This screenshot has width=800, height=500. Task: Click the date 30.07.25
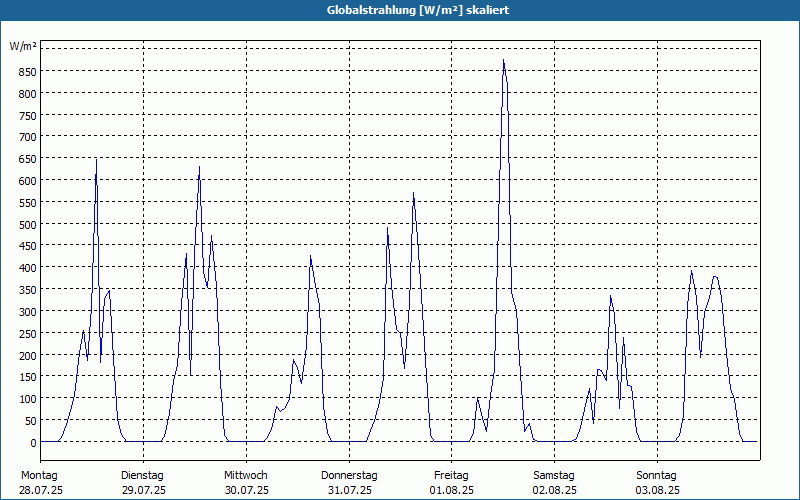pos(246,490)
